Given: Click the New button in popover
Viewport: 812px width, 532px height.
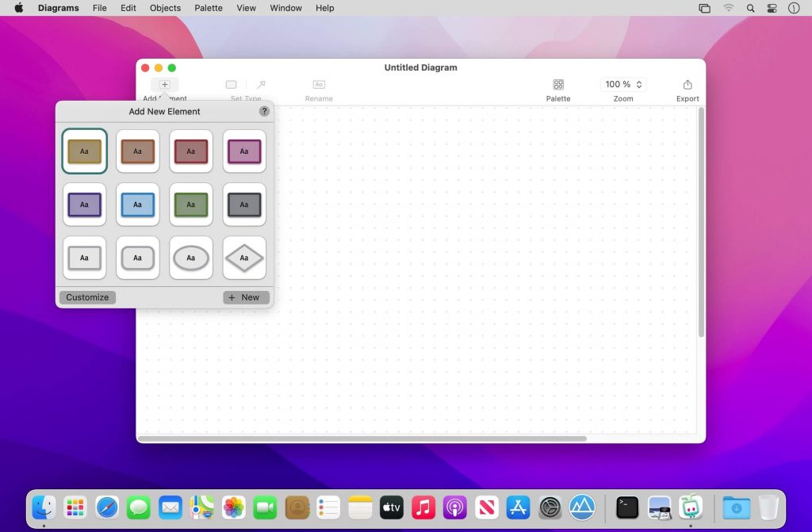Looking at the screenshot, I should (x=246, y=297).
